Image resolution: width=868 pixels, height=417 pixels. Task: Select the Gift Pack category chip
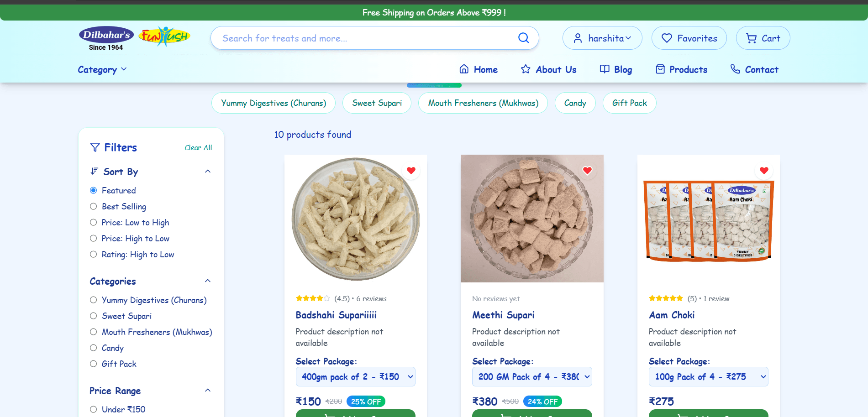click(x=629, y=103)
